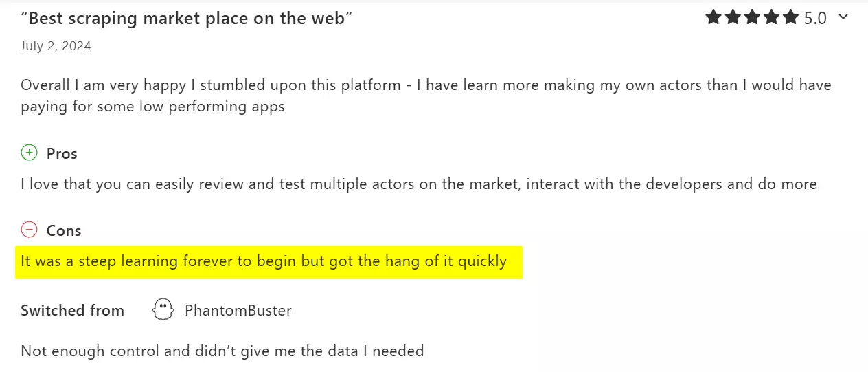Viewport: 868px width, 372px height.
Task: Click the first rating star
Action: tap(714, 18)
